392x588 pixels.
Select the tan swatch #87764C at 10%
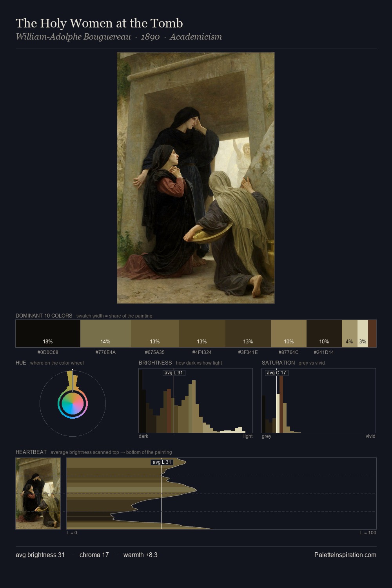point(289,334)
